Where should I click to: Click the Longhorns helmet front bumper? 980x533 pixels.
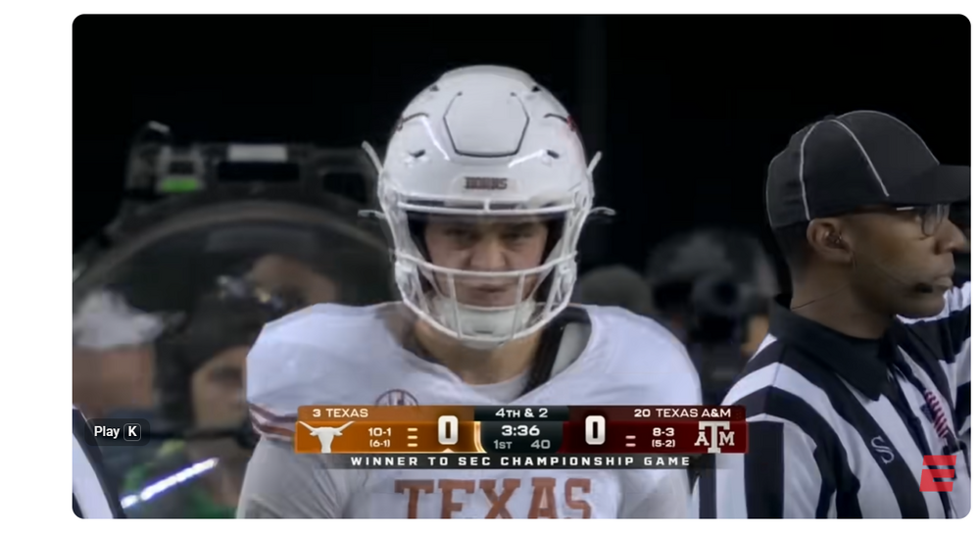[485, 183]
